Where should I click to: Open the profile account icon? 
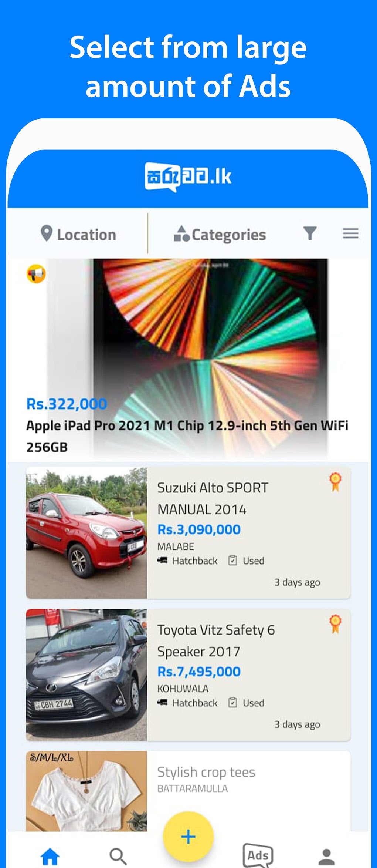click(x=327, y=857)
